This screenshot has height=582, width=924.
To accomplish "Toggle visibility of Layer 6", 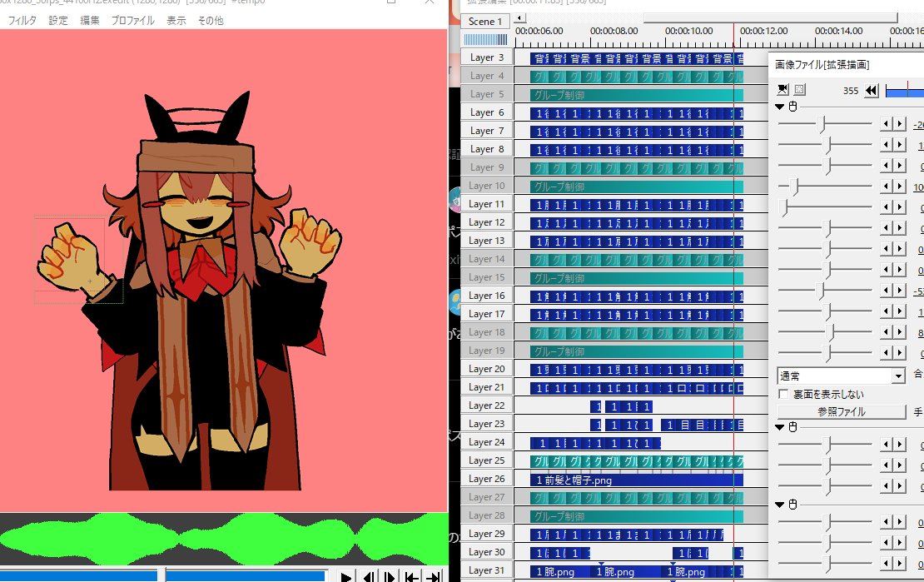I will click(487, 112).
